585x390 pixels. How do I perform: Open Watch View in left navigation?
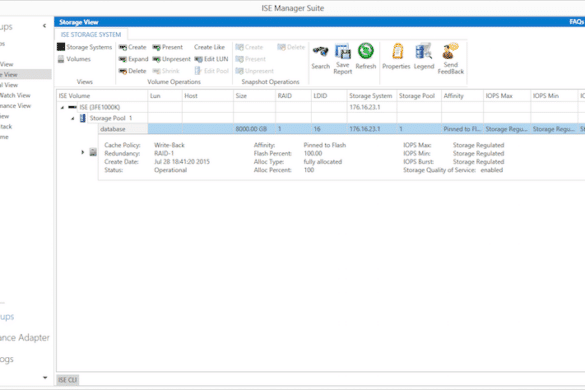[15, 95]
